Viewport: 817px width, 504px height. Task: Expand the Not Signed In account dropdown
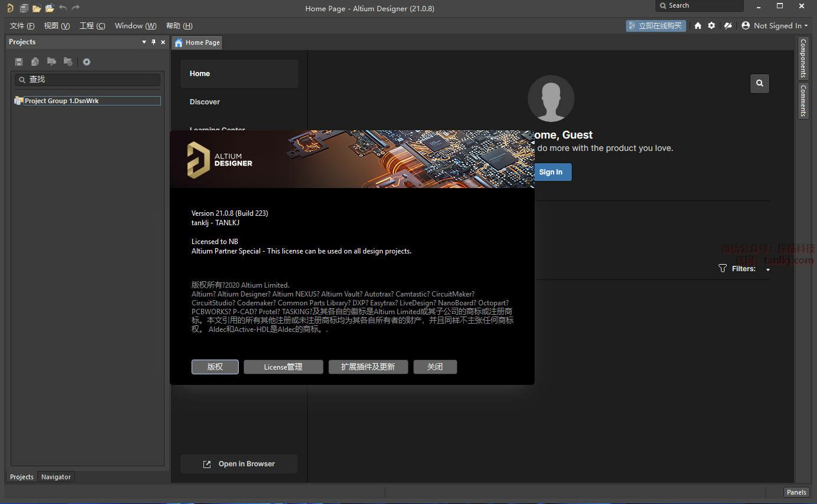pyautogui.click(x=806, y=26)
